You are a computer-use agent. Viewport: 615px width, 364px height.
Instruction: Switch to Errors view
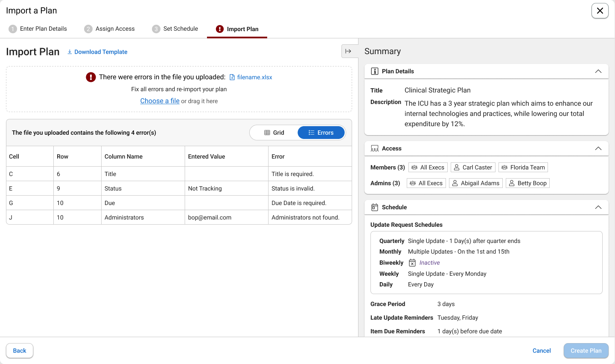click(x=321, y=133)
